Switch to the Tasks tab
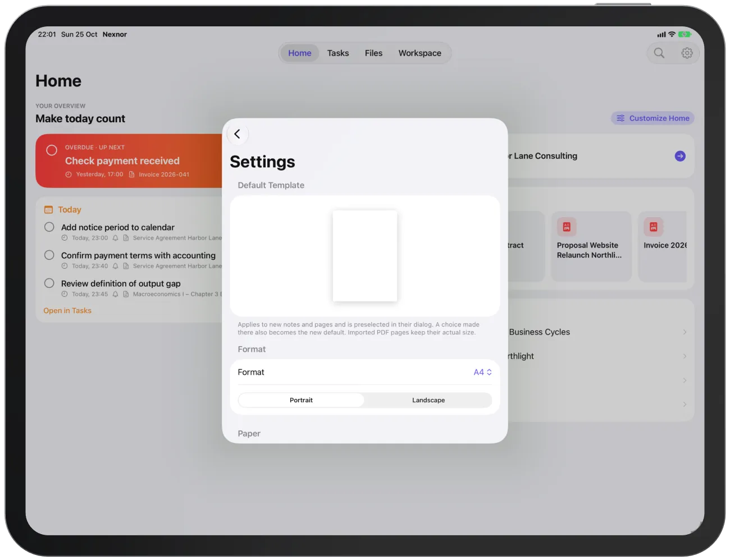The image size is (730, 560). coord(338,53)
